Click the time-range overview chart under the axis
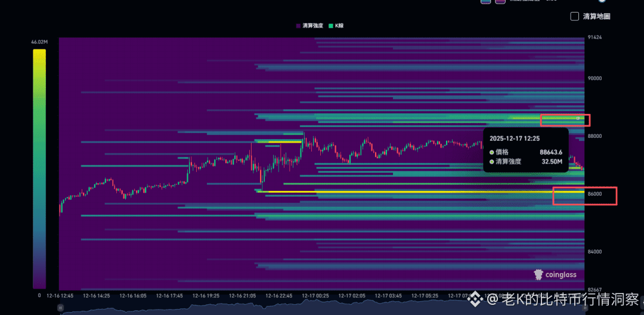Viewport: 644px width, 315px height. pos(323,308)
